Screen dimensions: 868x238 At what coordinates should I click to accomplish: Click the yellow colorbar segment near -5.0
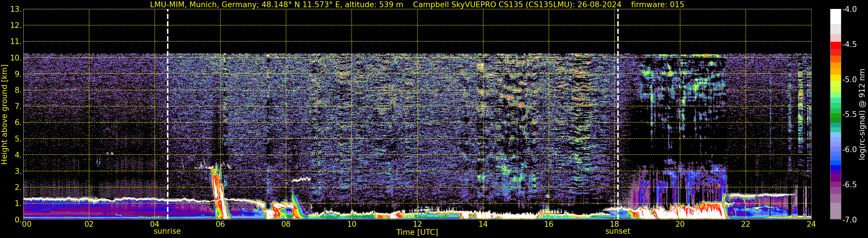click(835, 78)
